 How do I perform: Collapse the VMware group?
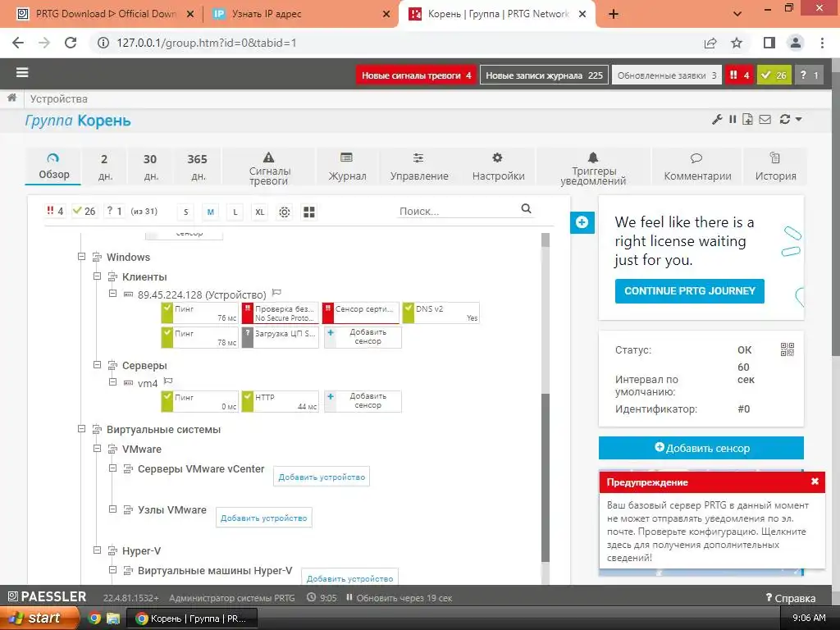[97, 449]
